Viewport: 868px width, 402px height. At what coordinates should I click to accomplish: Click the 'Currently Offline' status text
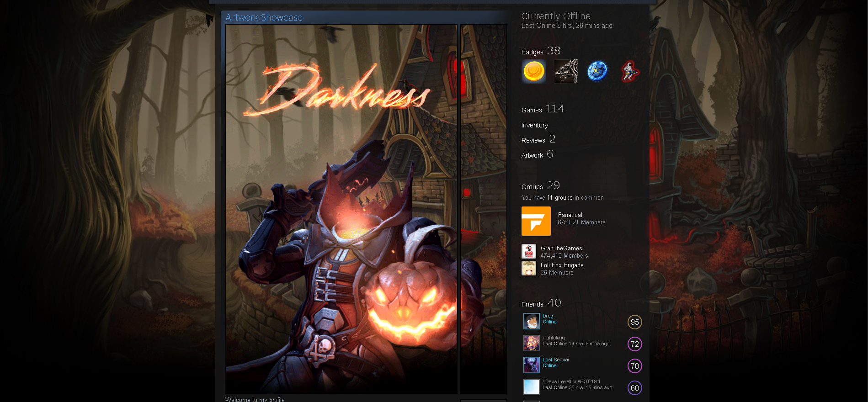556,16
